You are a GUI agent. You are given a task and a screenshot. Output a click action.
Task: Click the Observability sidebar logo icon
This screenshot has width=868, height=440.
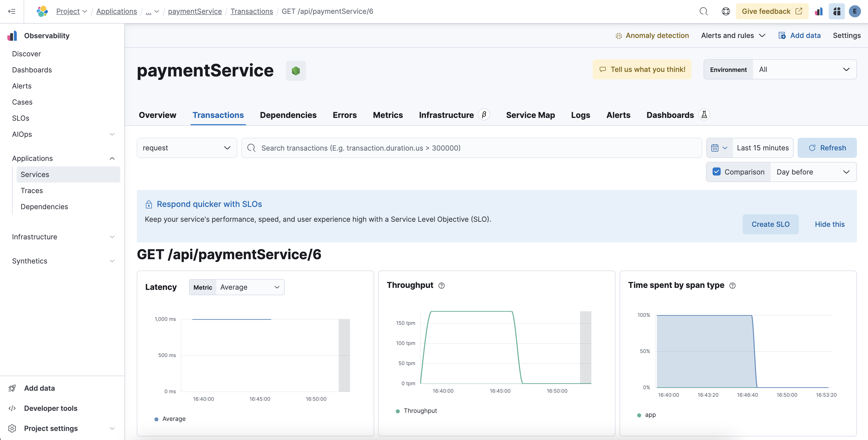pyautogui.click(x=12, y=36)
